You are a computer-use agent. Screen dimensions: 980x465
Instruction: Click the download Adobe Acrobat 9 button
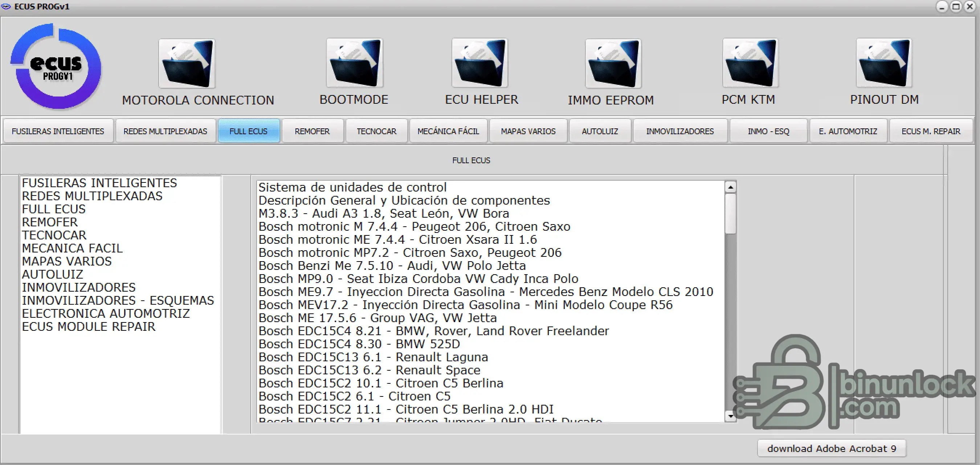tap(832, 449)
